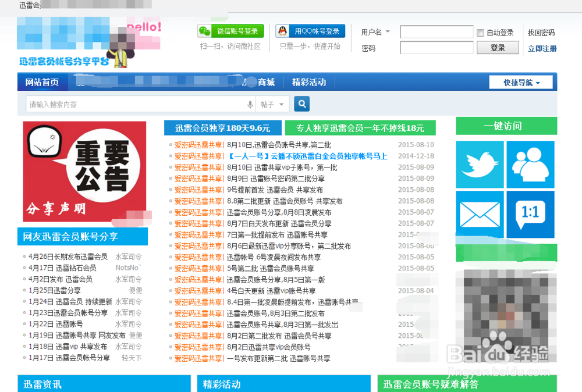This screenshot has height=392, width=582.
Task: Open the 迅雷资讯 section header
Action: pyautogui.click(x=104, y=384)
